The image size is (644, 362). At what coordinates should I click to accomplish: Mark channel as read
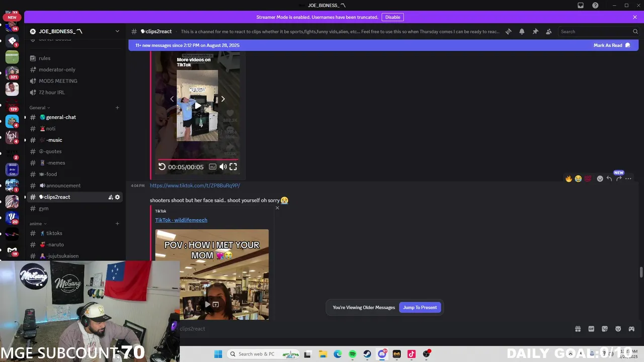pyautogui.click(x=611, y=45)
